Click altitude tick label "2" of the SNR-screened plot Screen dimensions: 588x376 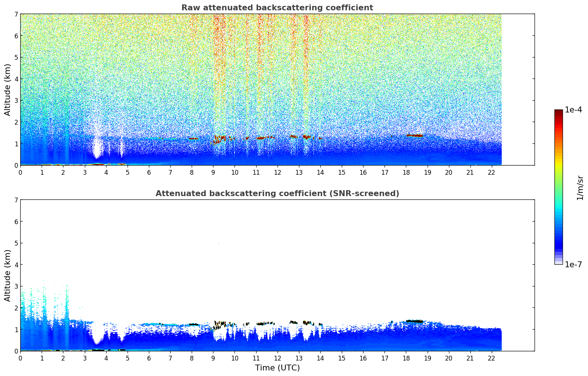click(x=16, y=308)
